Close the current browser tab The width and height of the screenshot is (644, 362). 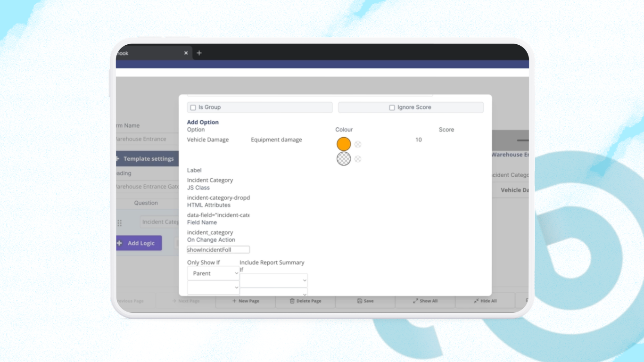186,53
